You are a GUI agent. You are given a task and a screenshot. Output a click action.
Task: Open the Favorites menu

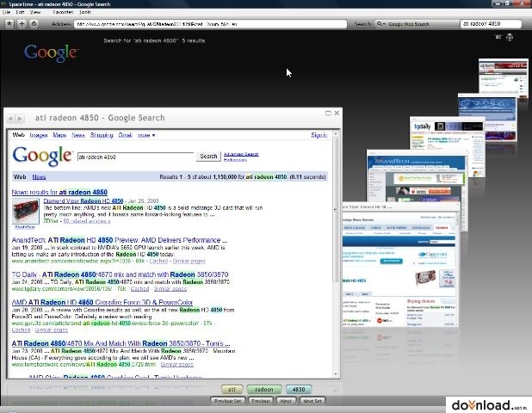click(x=63, y=12)
